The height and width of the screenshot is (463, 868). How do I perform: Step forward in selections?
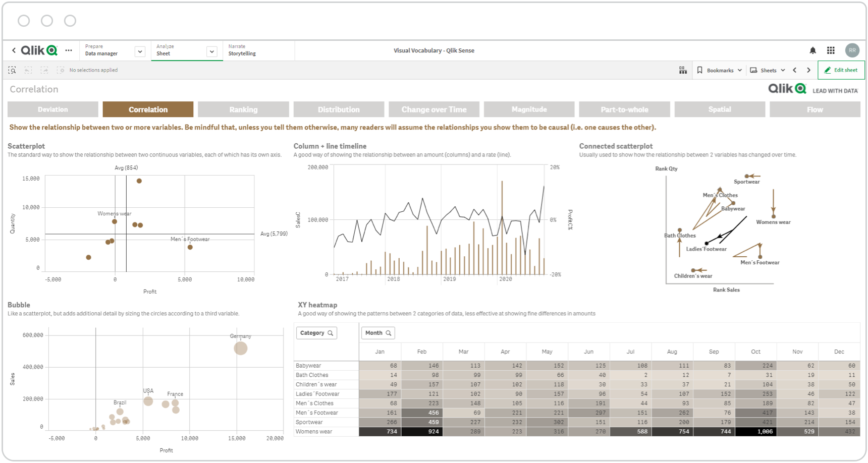tap(44, 70)
